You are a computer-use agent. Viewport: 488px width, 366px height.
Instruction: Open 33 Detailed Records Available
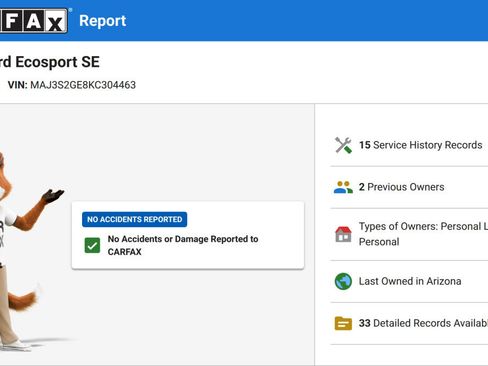pyautogui.click(x=409, y=323)
